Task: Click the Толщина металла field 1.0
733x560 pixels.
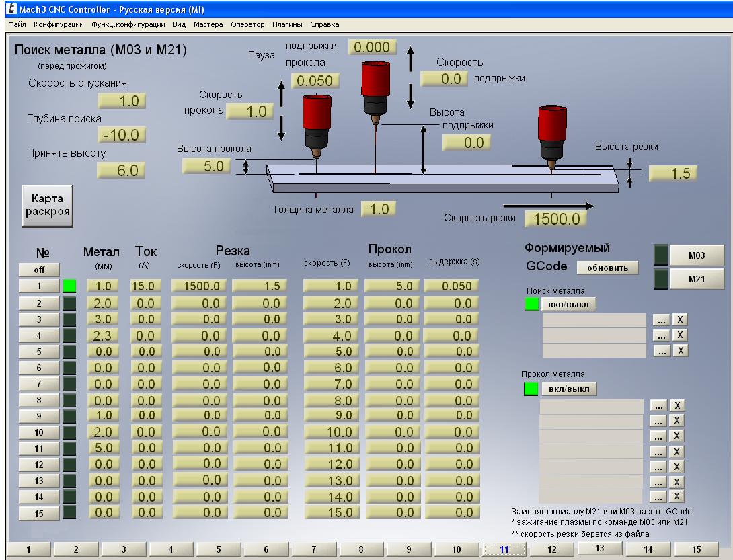Action: [x=379, y=209]
